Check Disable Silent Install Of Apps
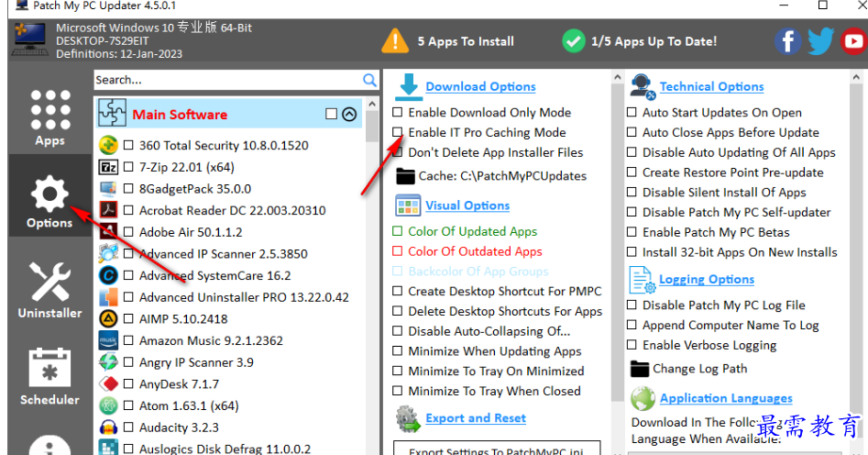 tap(632, 193)
